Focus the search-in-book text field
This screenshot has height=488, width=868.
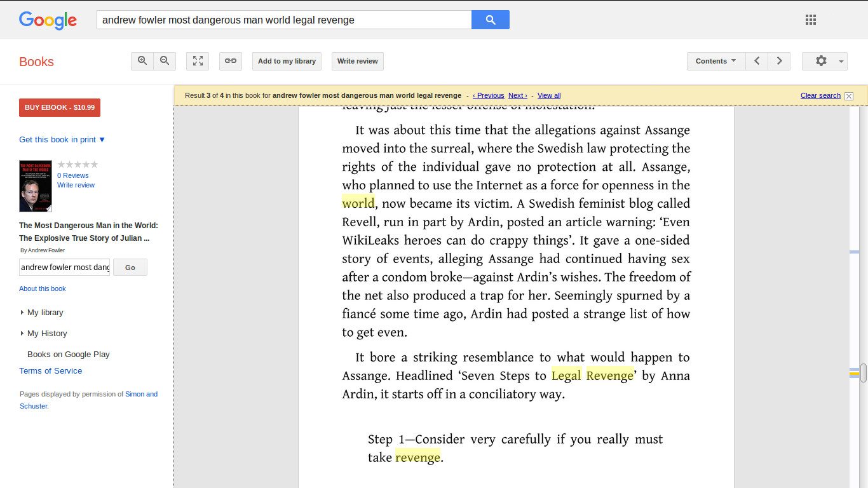click(x=64, y=267)
